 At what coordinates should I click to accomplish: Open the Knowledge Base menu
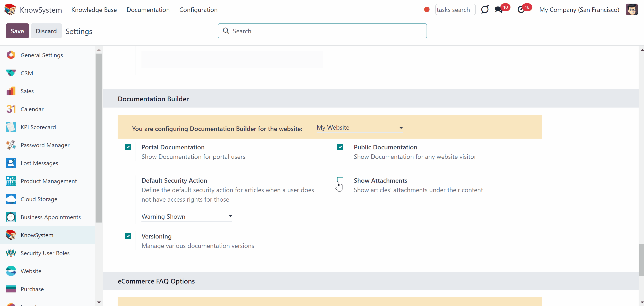pyautogui.click(x=94, y=10)
